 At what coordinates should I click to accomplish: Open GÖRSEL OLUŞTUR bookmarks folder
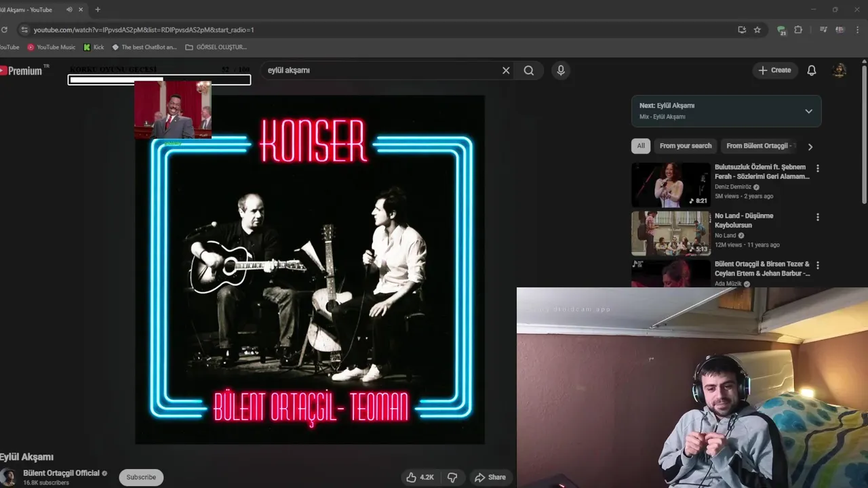[x=216, y=47]
